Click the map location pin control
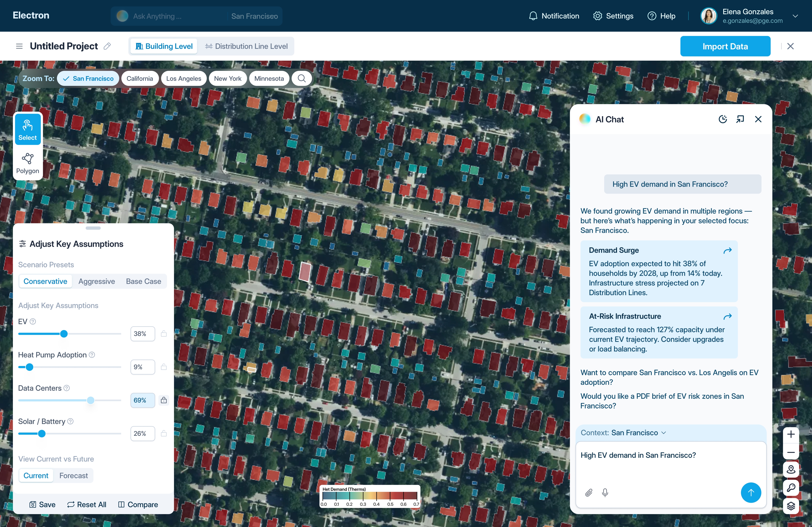812x527 pixels. coord(791,470)
